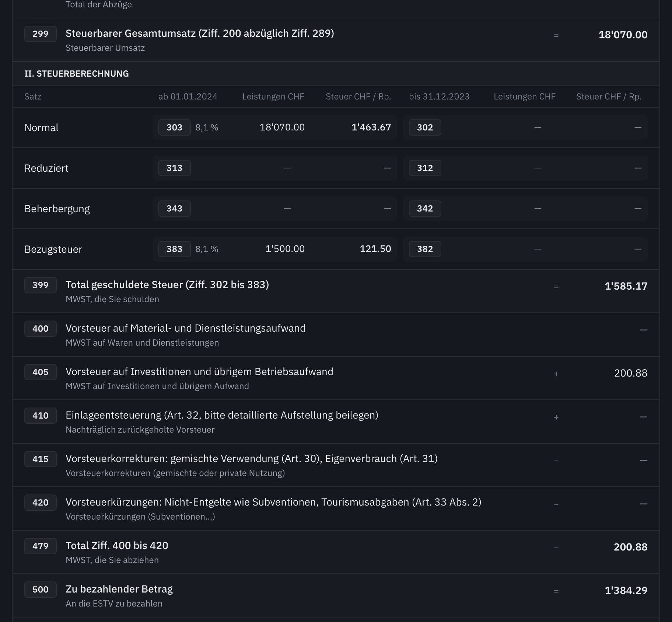
Task: Select the 1'585.17 total tax owed
Action: click(626, 286)
